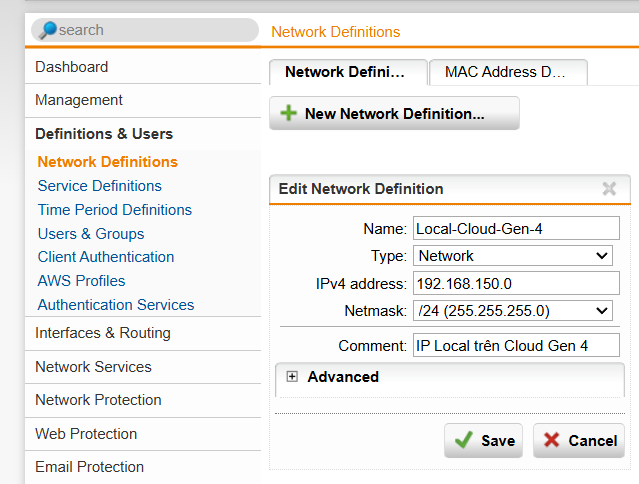
Task: Open the Netmask dropdown list
Action: 513,311
